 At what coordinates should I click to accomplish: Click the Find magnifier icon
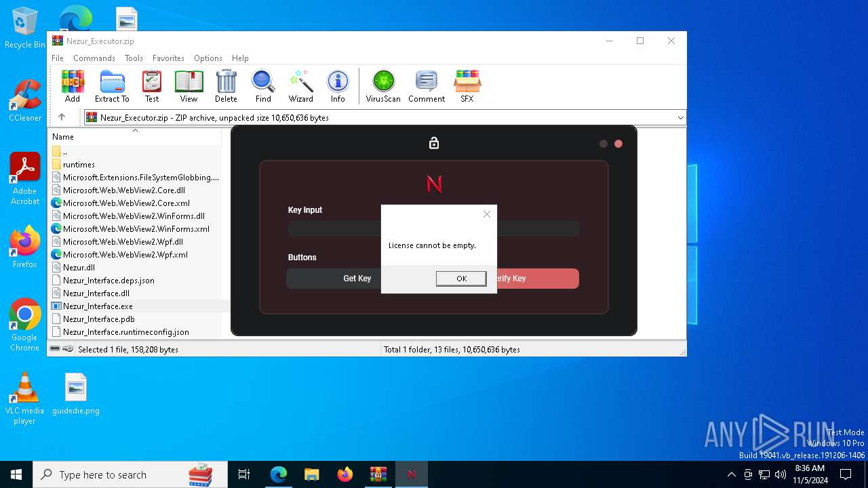[263, 86]
